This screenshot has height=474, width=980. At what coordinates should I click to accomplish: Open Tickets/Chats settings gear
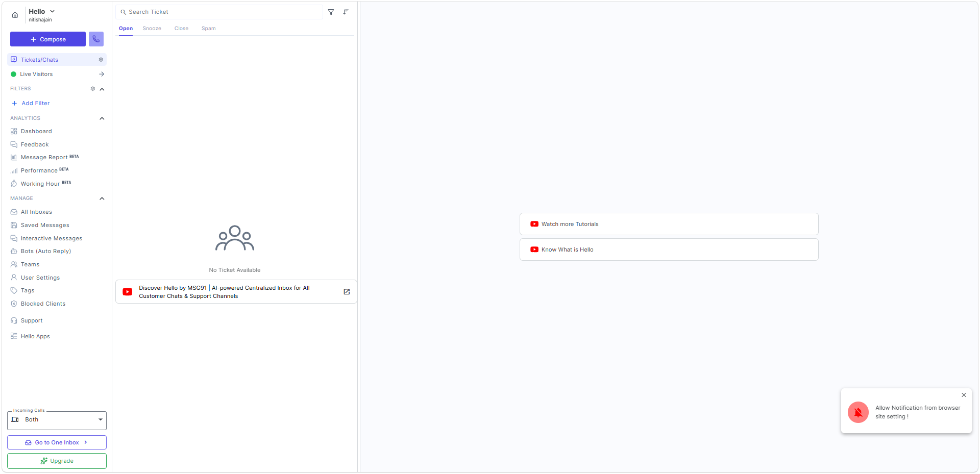tap(101, 60)
